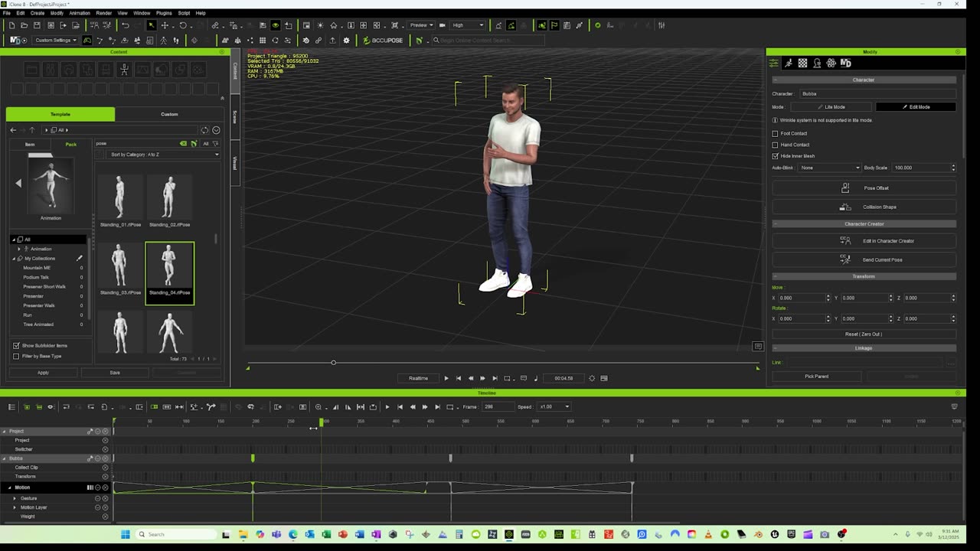This screenshot has width=980, height=551.
Task: Click the Save button in Content panel
Action: (x=115, y=373)
